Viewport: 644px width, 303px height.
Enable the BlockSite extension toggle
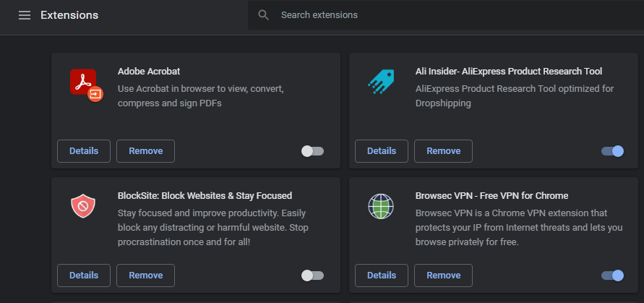pos(313,276)
